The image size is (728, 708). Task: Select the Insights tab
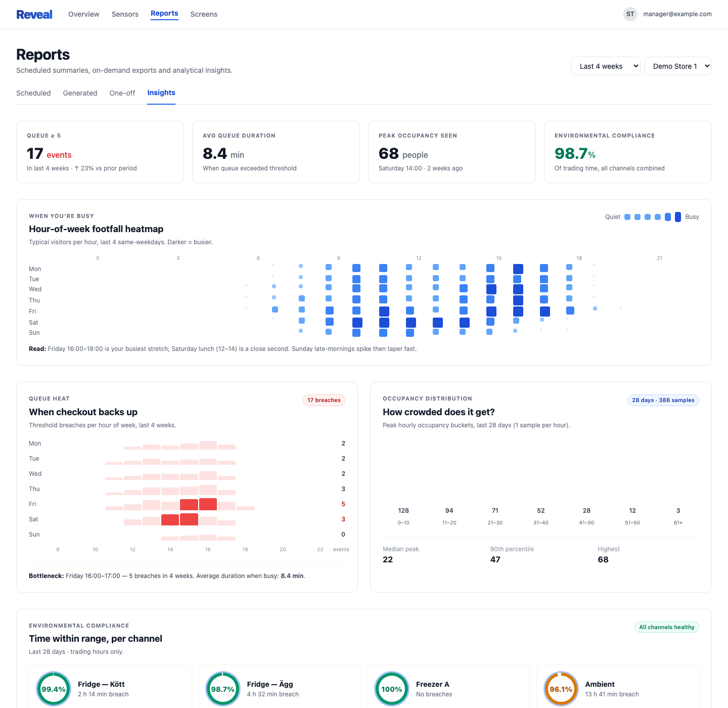(161, 93)
